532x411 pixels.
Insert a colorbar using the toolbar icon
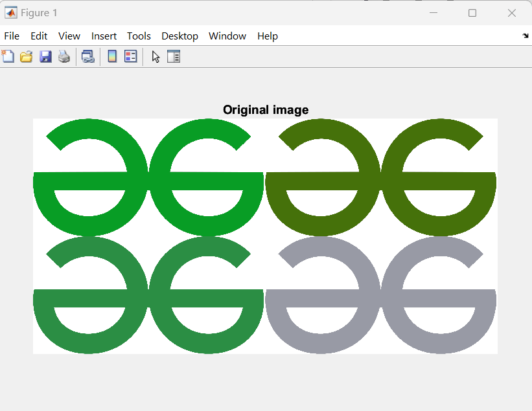pos(112,56)
